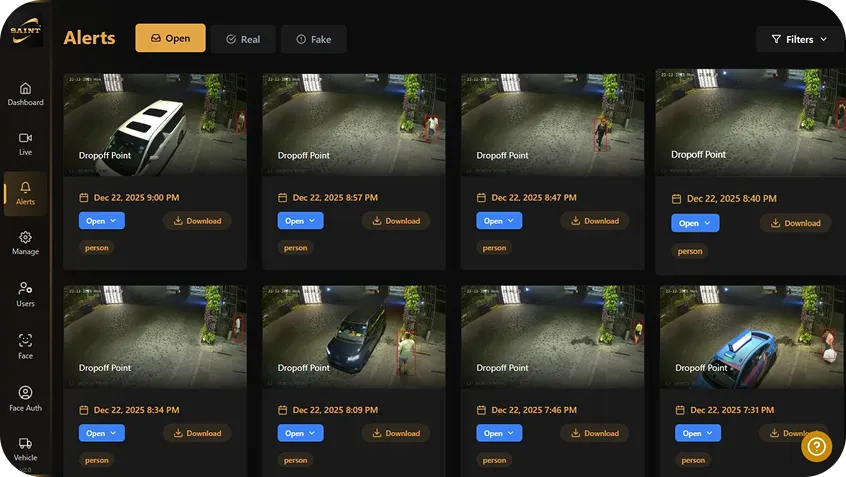This screenshot has height=477, width=846.
Task: Expand the Filters dropdown
Action: tap(798, 39)
